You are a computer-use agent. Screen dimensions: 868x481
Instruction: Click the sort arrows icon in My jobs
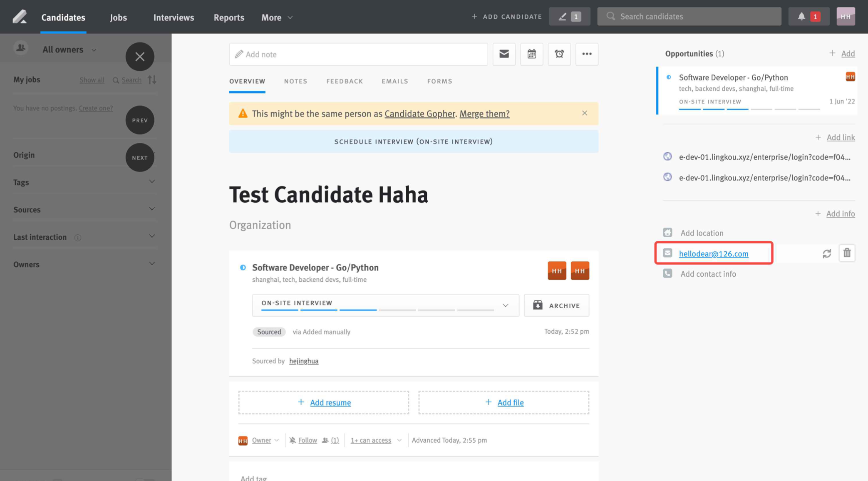[x=152, y=79]
